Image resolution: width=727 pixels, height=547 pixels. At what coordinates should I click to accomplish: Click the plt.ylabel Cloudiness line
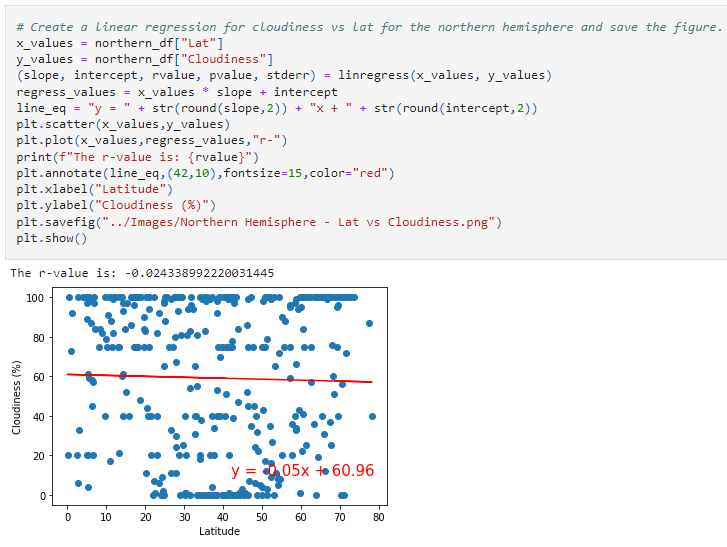point(116,205)
